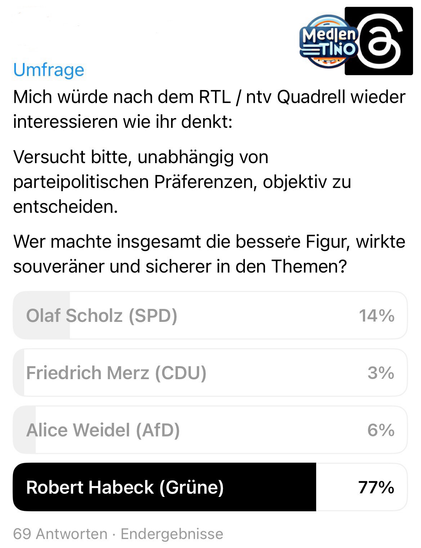Click the Endergebnisse status text
Viewport: 421px width, 548px height.
172,534
